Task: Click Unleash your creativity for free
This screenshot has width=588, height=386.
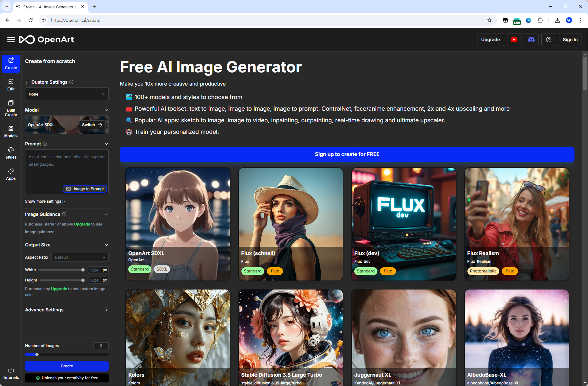Action: tap(67, 378)
